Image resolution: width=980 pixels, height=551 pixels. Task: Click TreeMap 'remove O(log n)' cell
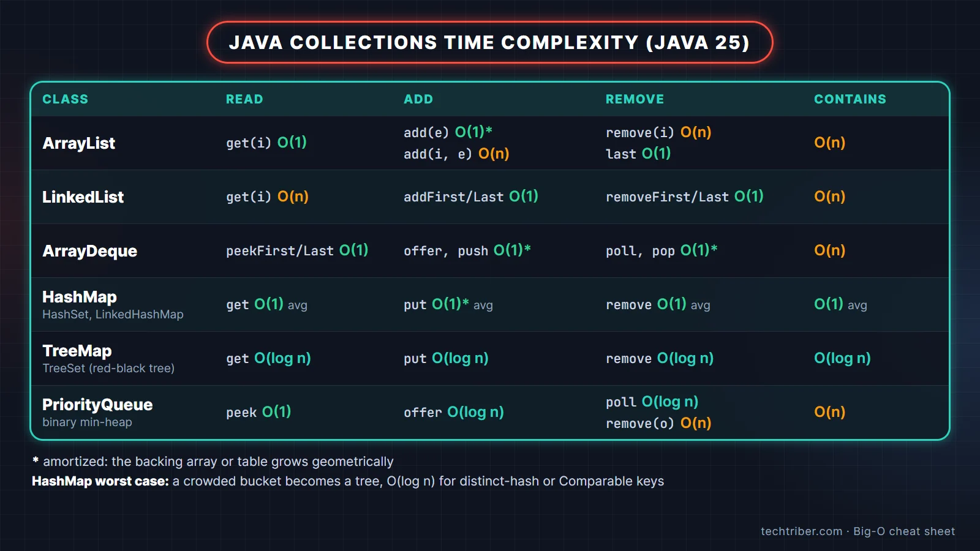point(660,358)
